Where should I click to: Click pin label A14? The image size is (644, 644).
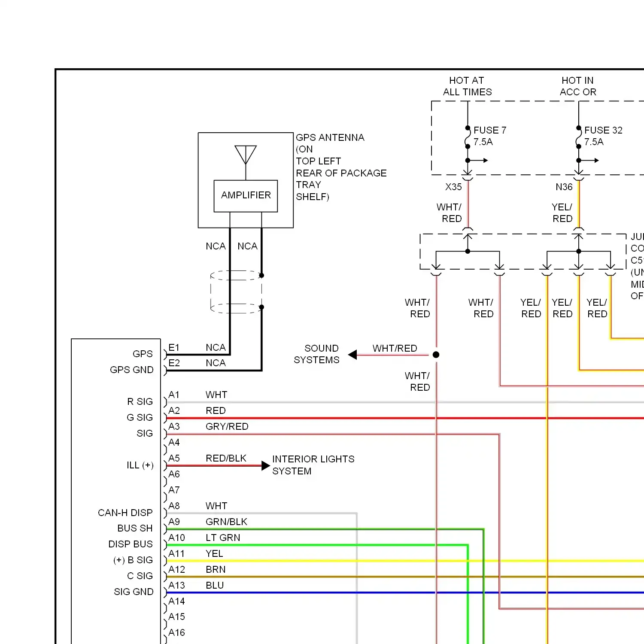(176, 601)
